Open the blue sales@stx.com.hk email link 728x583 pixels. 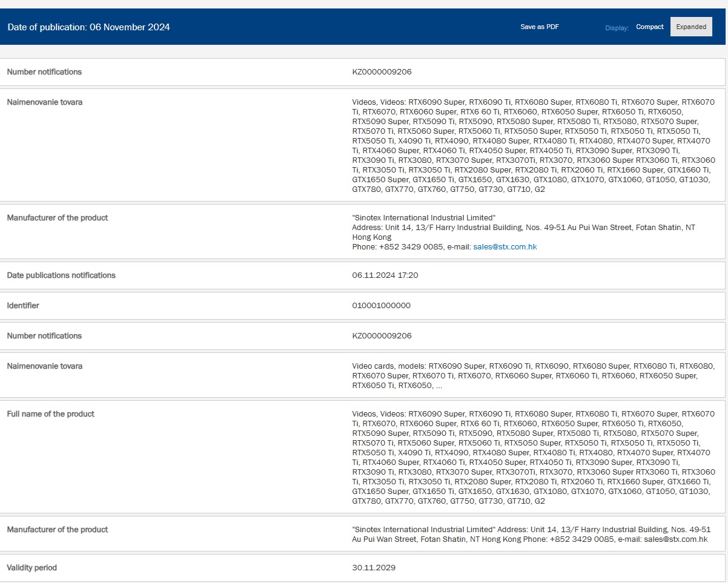505,247
